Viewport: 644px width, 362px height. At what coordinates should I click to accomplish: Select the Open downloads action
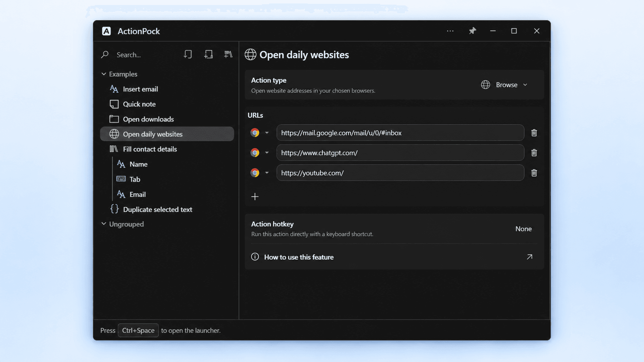[x=167, y=119]
